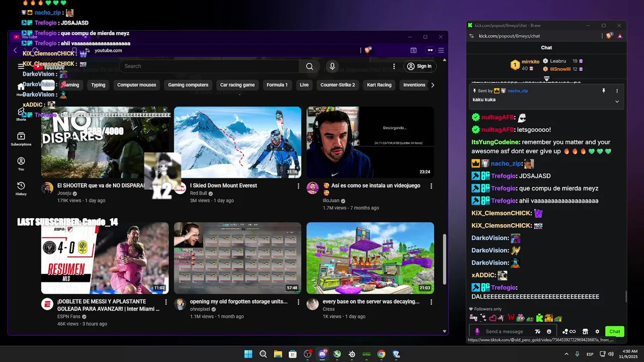
Task: Open Microsoft Store from the taskbar
Action: (x=293, y=354)
